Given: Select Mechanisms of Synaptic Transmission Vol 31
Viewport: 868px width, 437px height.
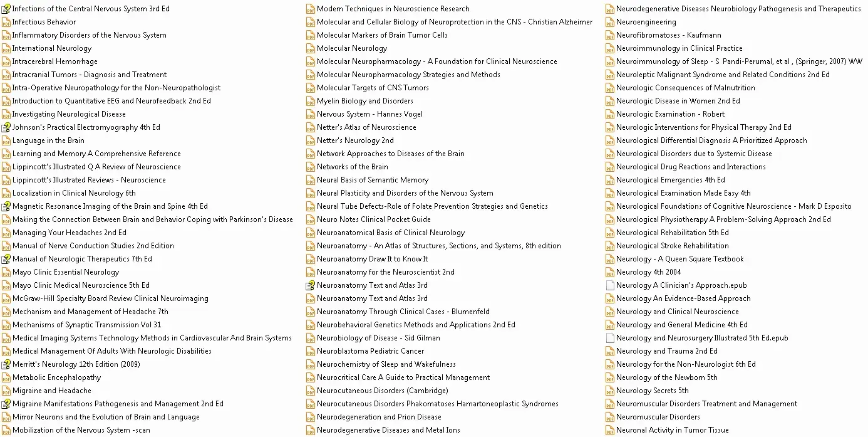Looking at the screenshot, I should (87, 325).
